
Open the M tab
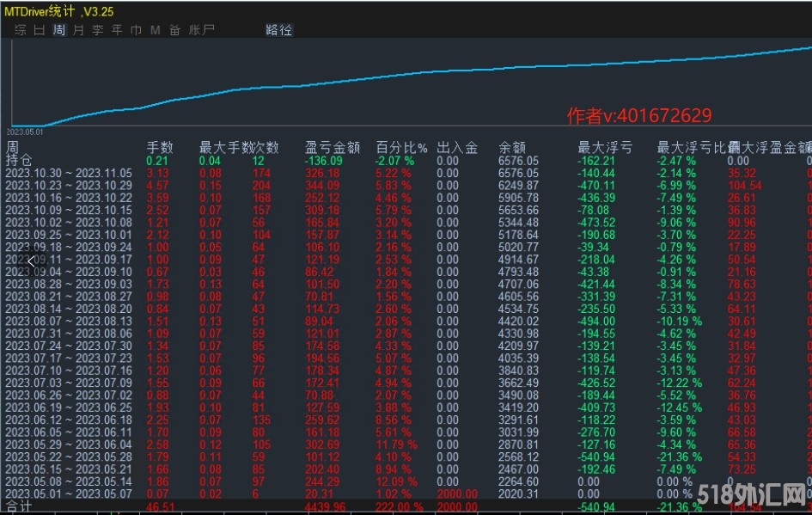click(x=156, y=30)
